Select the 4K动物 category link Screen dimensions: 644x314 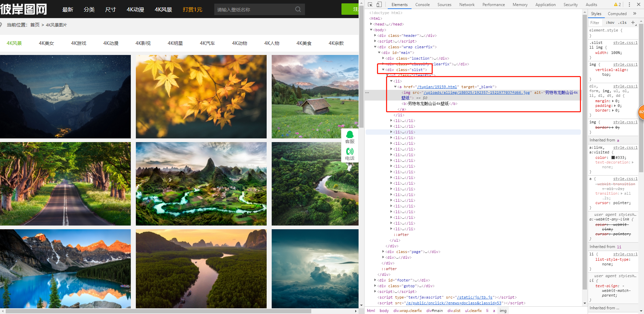[239, 43]
